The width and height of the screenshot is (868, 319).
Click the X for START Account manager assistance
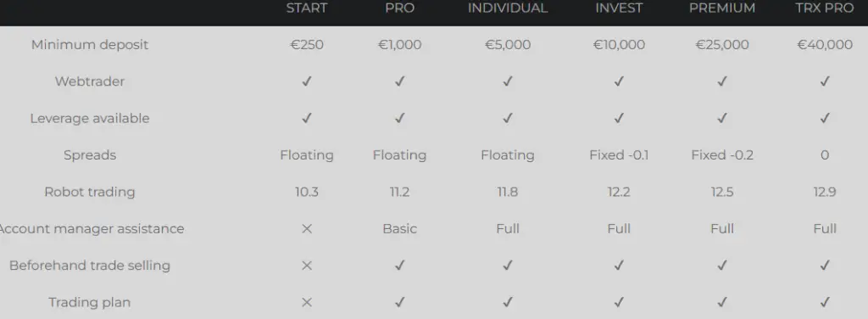(x=307, y=229)
